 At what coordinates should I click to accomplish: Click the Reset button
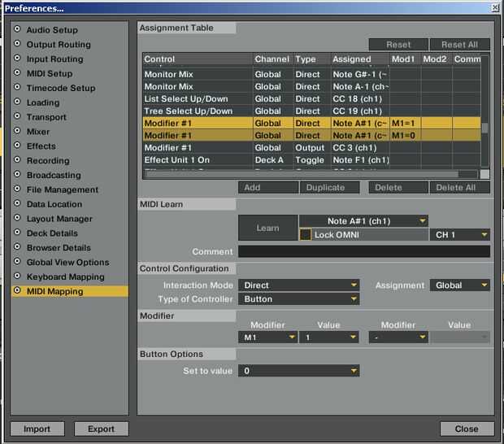click(x=398, y=45)
